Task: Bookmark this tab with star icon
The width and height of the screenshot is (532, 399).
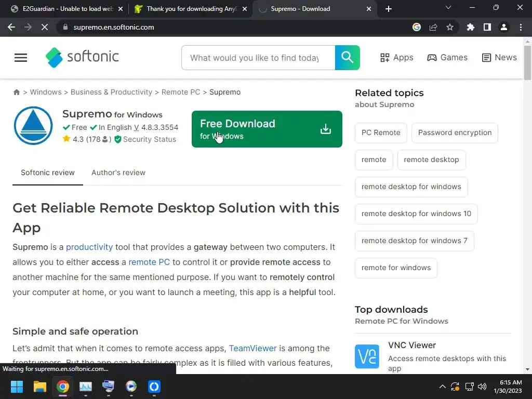Action: [x=449, y=27]
